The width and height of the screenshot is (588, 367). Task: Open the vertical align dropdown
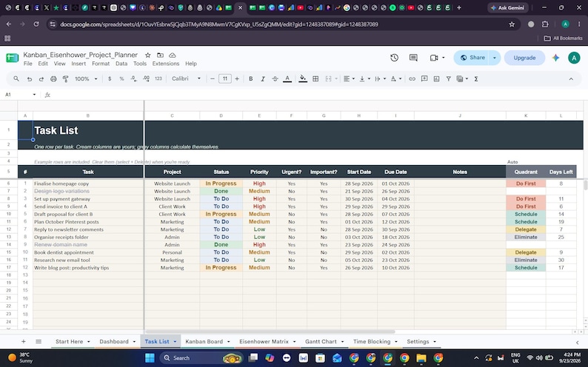click(364, 78)
